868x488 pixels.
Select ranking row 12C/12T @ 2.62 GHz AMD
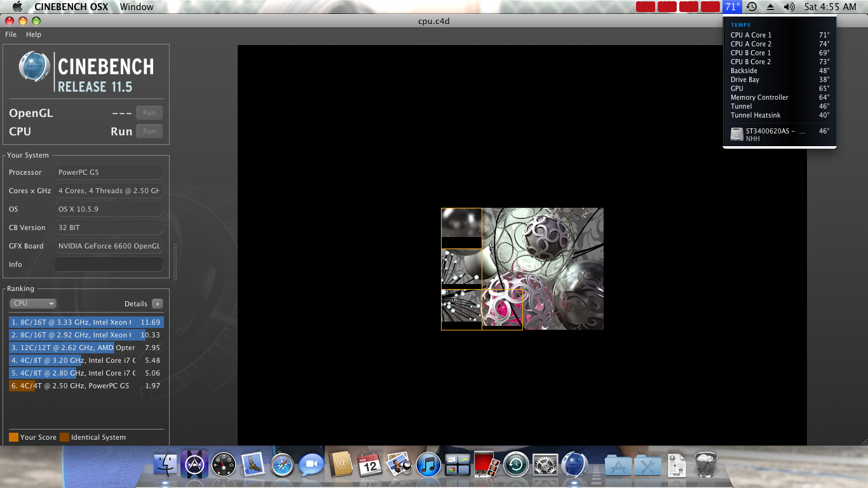(86, 348)
